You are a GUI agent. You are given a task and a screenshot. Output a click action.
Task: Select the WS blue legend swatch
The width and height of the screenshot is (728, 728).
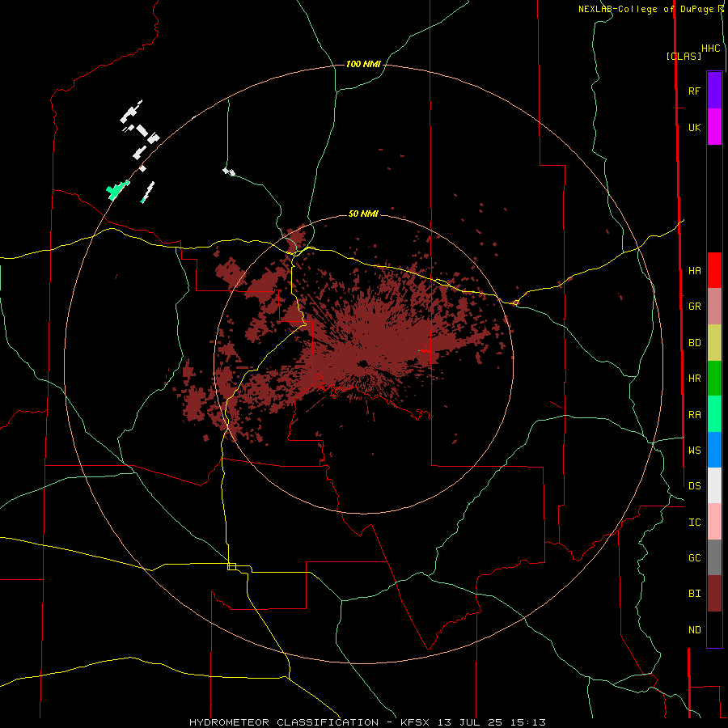(714, 450)
